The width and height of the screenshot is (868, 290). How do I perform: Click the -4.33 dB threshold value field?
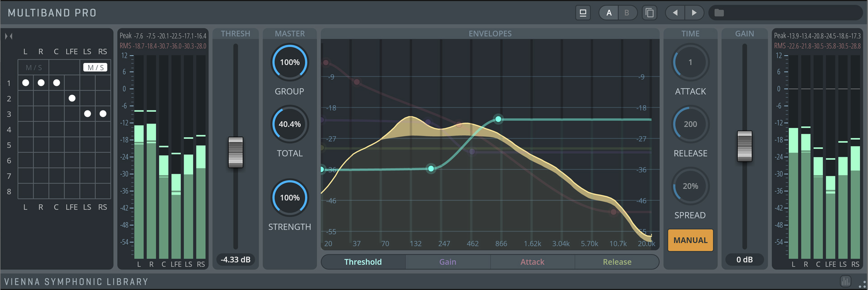coord(236,260)
